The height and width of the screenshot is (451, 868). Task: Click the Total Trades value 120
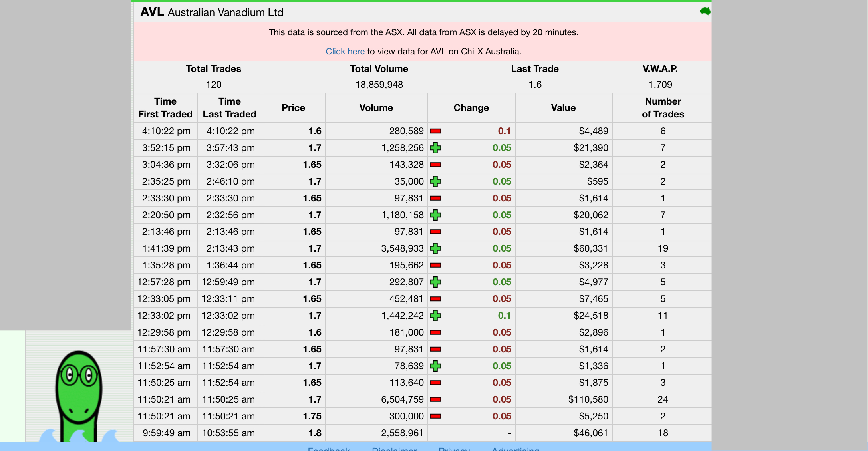(214, 85)
